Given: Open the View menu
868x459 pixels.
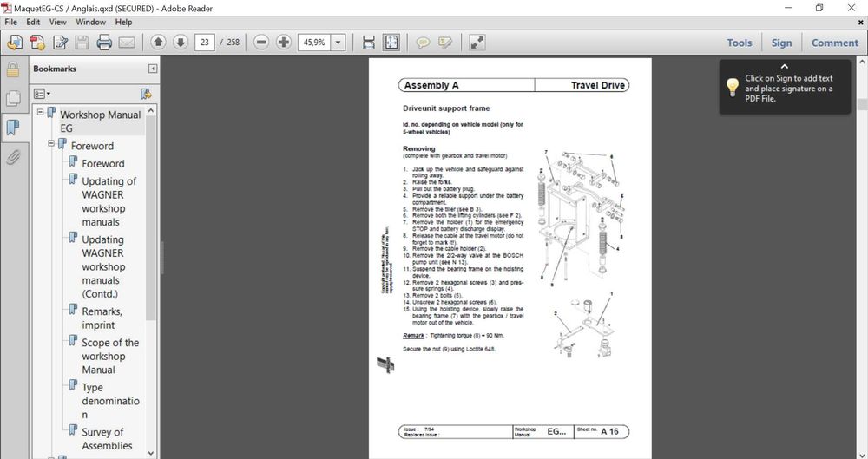Looking at the screenshot, I should pyautogui.click(x=57, y=23).
